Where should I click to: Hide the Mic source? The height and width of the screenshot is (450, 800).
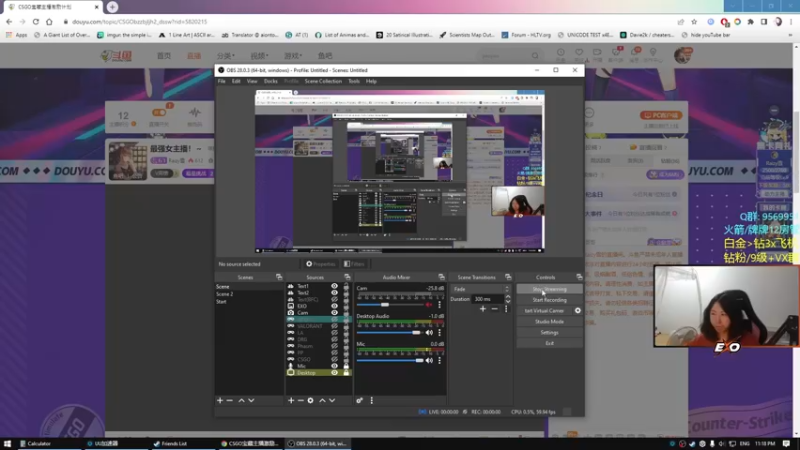pos(334,366)
